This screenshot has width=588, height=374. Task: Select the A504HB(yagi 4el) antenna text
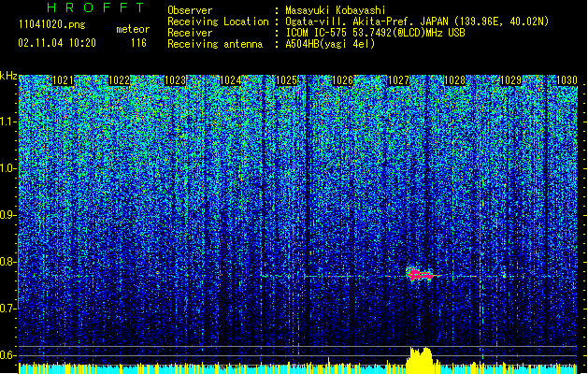330,44
